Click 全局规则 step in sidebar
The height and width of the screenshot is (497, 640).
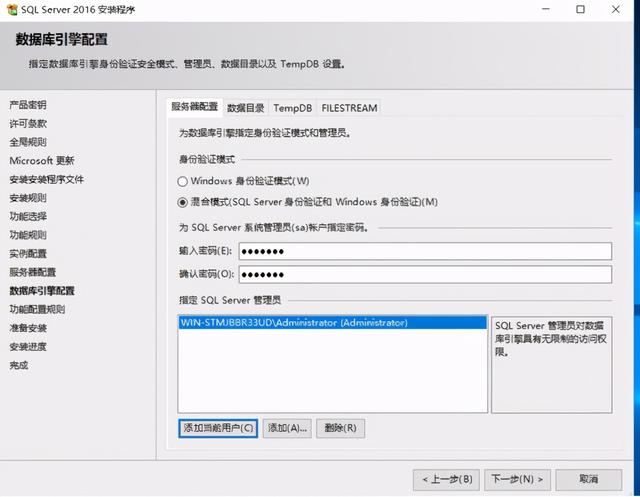(28, 142)
